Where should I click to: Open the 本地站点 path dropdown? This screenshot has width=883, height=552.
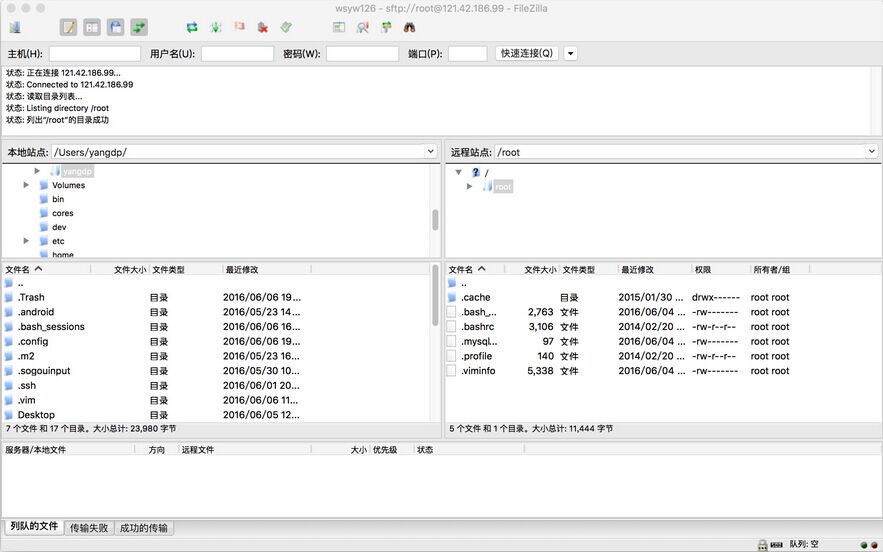pos(430,152)
